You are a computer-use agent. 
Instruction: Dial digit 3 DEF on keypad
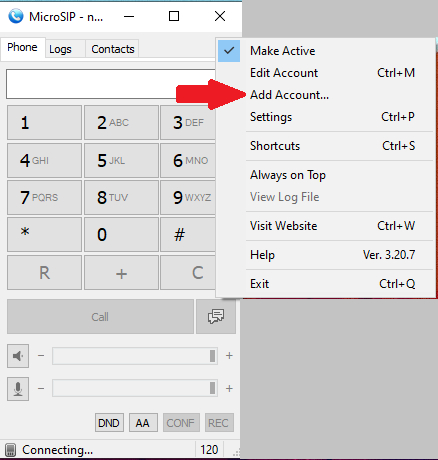188,122
